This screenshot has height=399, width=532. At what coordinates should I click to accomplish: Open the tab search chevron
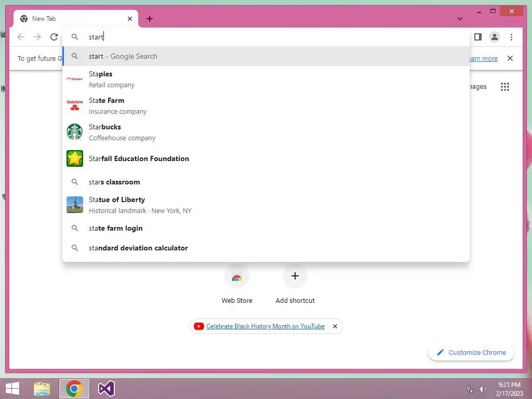point(460,19)
